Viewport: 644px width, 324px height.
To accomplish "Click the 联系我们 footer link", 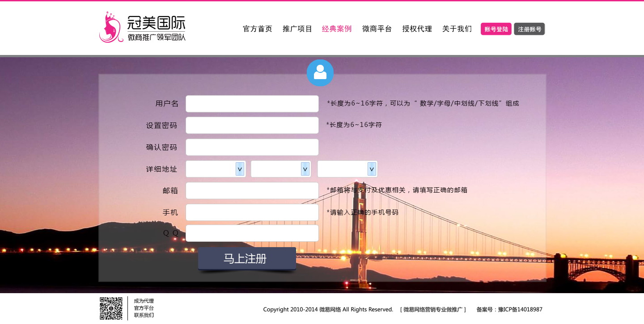I will tap(144, 316).
